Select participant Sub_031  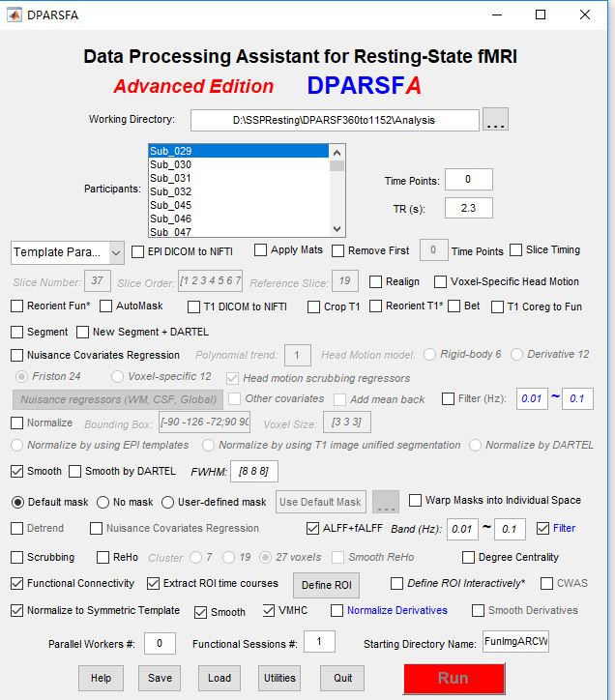click(x=238, y=178)
